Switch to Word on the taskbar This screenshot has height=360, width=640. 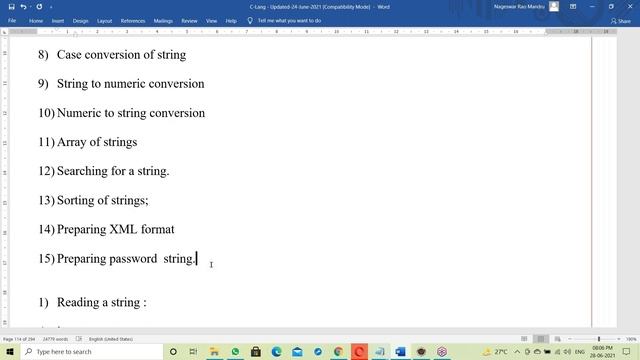coord(400,351)
